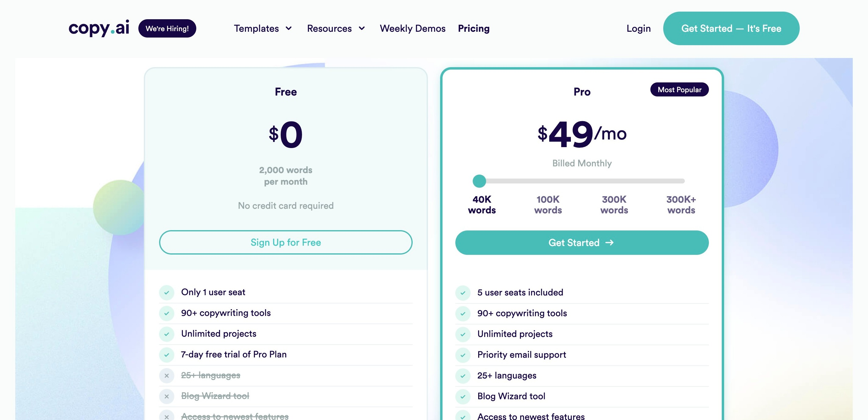Open the We're Hiring! badge
This screenshot has height=420, width=868.
tap(167, 28)
